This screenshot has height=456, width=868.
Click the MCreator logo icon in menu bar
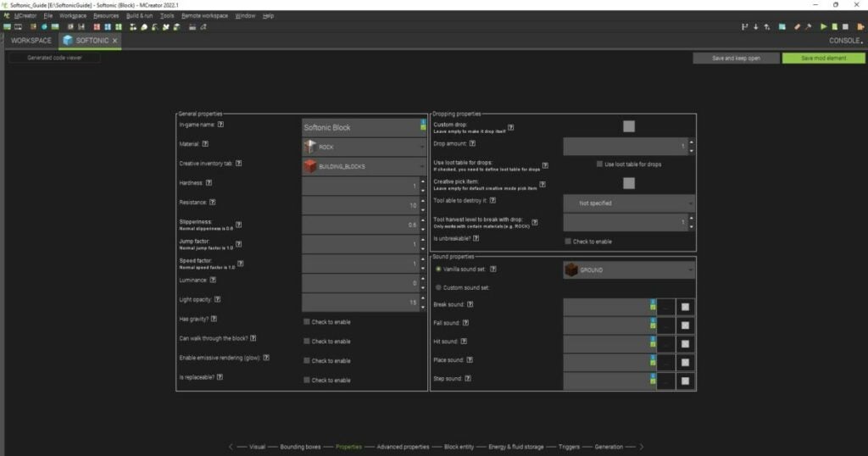[6, 15]
